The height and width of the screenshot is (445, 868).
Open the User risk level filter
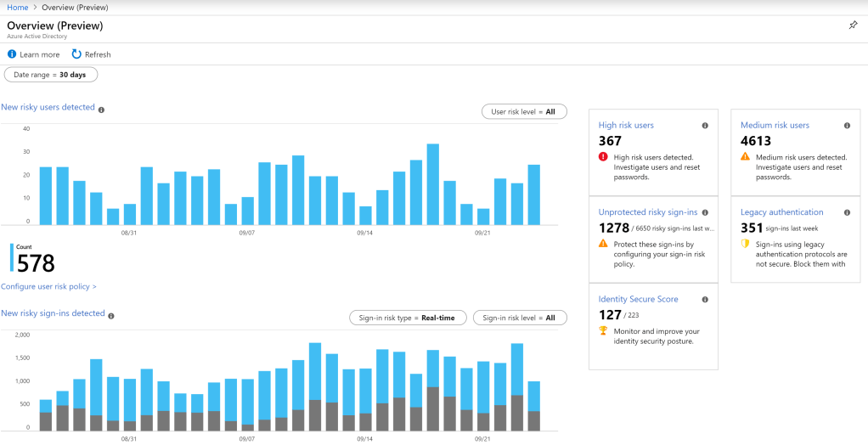coord(523,112)
